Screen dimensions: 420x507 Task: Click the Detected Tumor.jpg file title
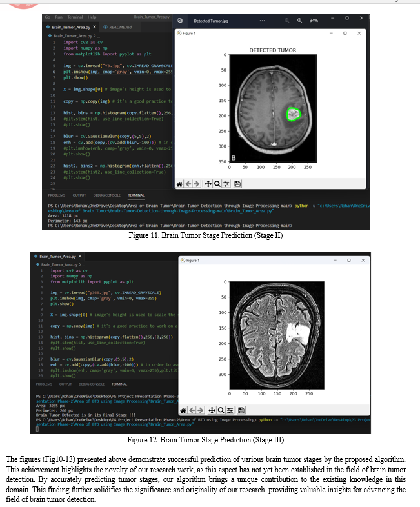click(211, 21)
